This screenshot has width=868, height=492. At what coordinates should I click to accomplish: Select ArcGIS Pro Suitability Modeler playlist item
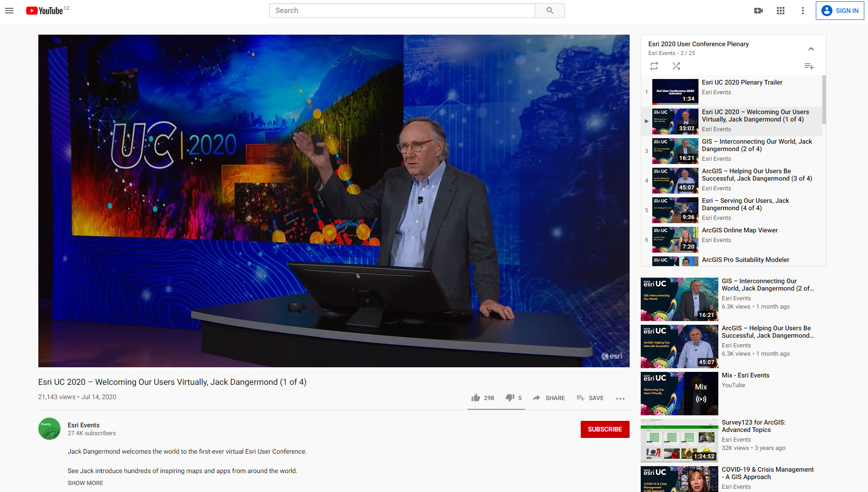coord(732,261)
